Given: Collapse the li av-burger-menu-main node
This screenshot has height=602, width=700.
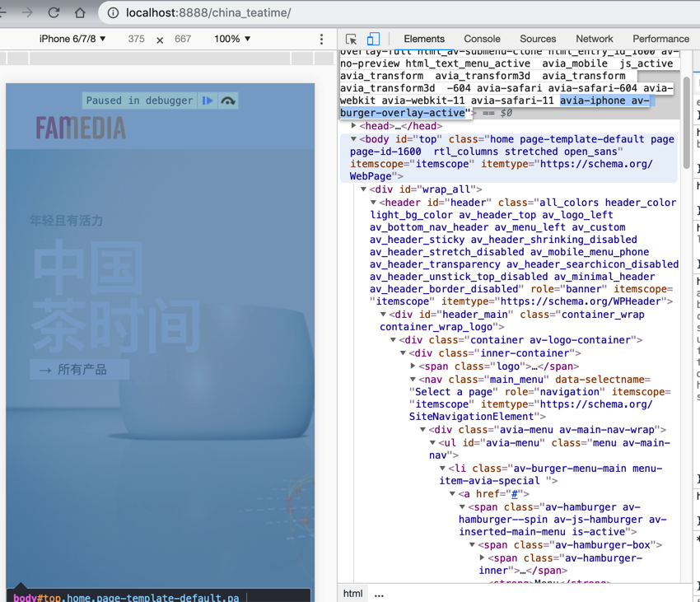Looking at the screenshot, I should (x=442, y=468).
